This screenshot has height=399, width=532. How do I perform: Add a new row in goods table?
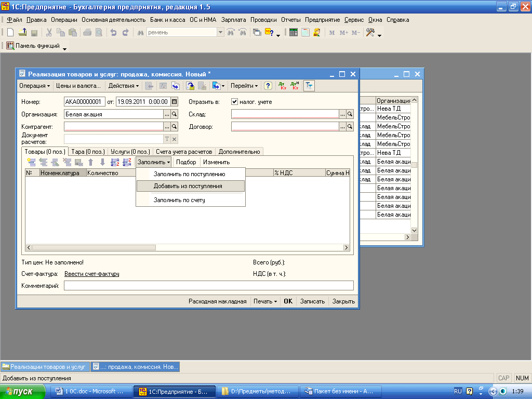(31, 162)
